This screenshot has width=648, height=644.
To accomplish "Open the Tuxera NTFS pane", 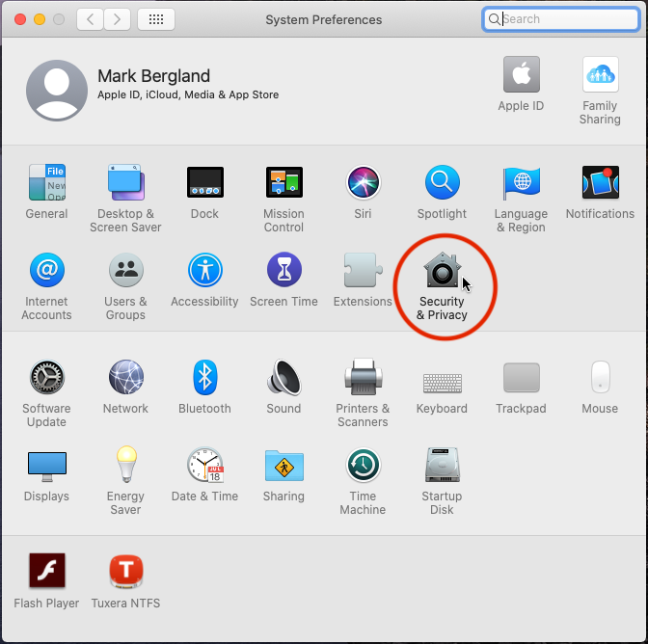I will coord(126,572).
